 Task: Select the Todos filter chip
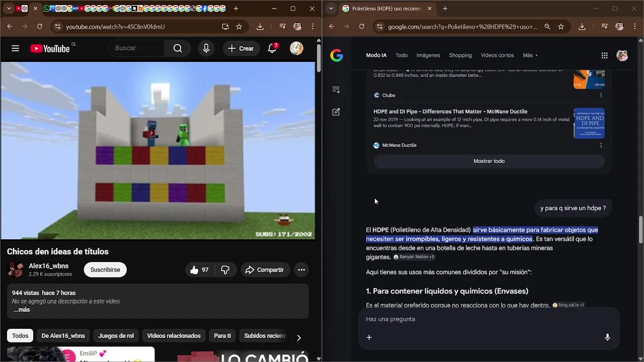pos(20,336)
